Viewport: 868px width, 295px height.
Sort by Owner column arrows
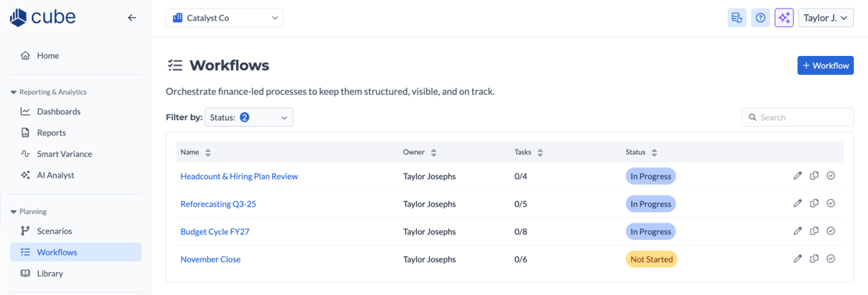[433, 153]
